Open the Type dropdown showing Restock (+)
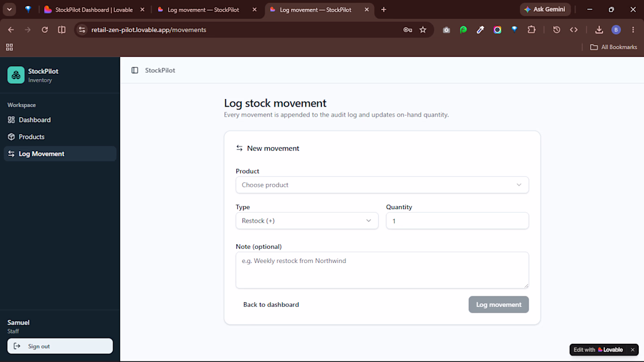The width and height of the screenshot is (644, 362). [307, 221]
